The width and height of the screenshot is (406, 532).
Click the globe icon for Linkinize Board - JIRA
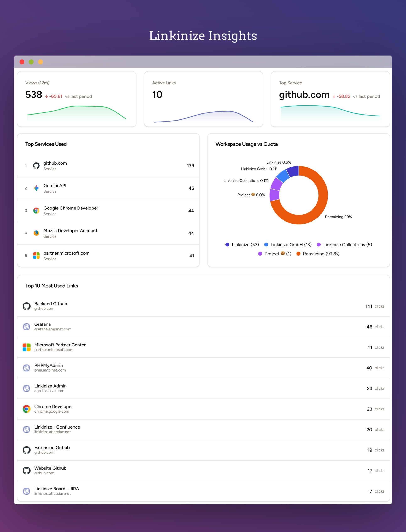click(x=27, y=491)
